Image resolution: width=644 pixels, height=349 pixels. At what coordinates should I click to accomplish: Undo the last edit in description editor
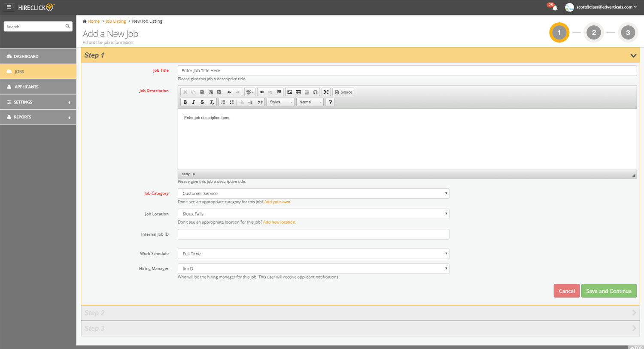click(x=229, y=92)
